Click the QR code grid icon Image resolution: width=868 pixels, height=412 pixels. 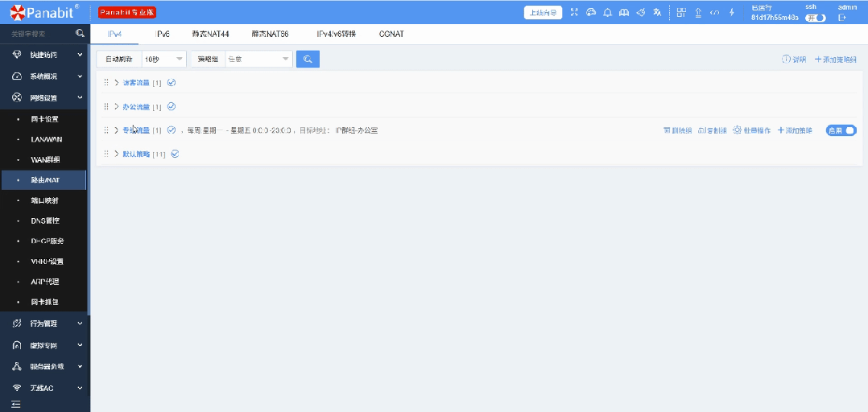(x=681, y=12)
